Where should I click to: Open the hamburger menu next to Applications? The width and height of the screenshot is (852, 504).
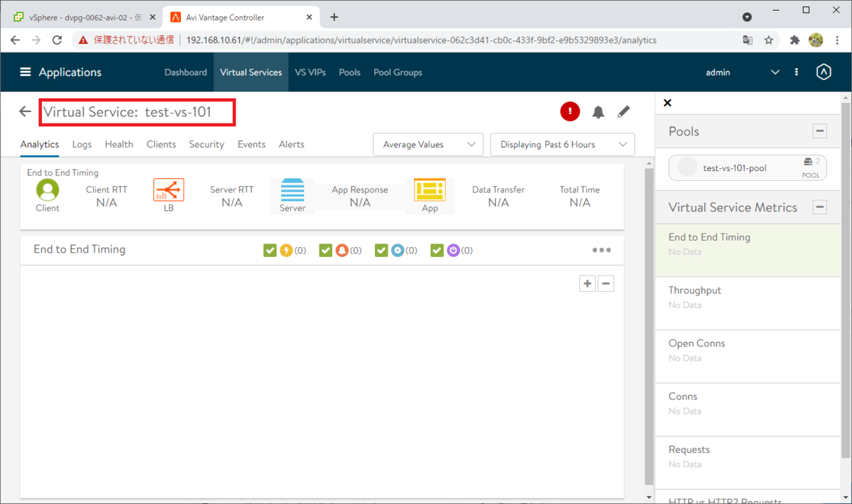[26, 72]
